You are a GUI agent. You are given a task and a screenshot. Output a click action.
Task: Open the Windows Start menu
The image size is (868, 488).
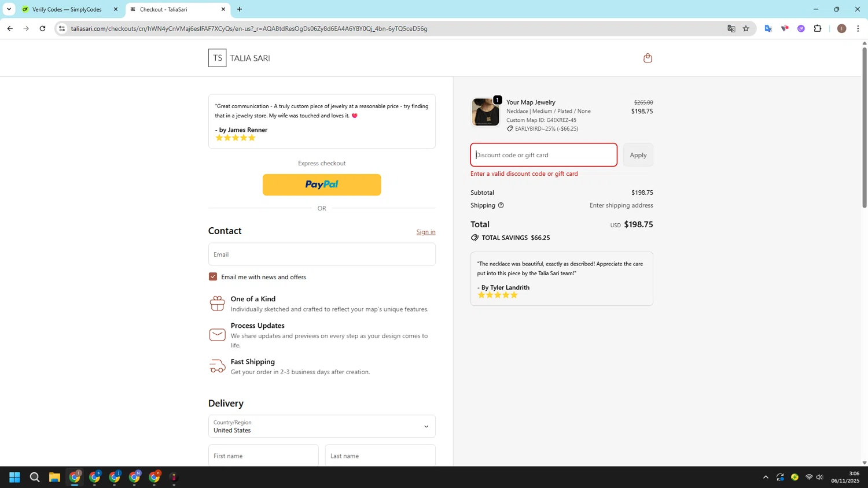tap(14, 477)
